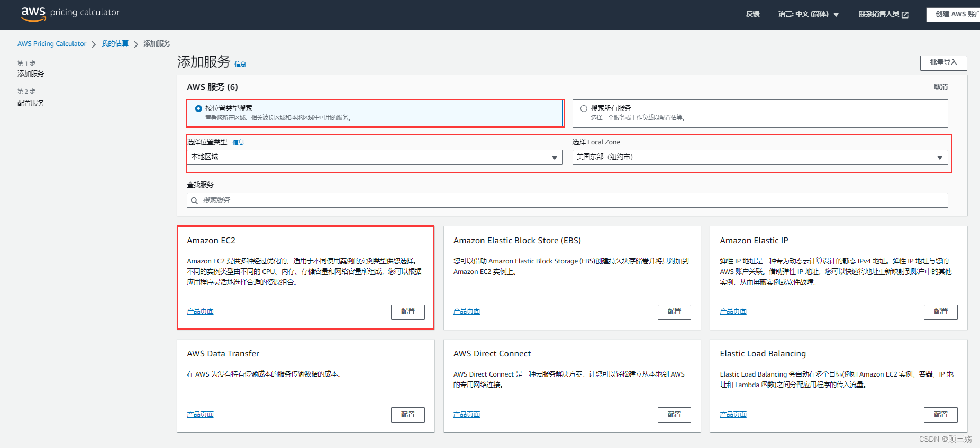Open 产品页面 link for AWS Data Transfer

200,415
